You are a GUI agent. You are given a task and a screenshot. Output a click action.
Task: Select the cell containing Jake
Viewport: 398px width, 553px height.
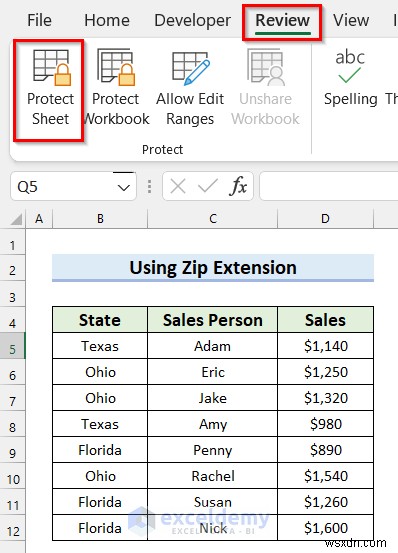coord(213,398)
